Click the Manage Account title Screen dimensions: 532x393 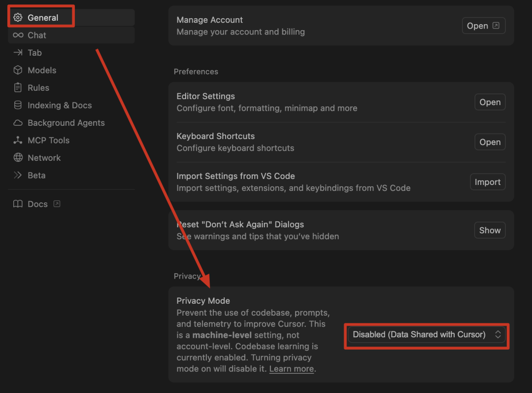(x=210, y=20)
